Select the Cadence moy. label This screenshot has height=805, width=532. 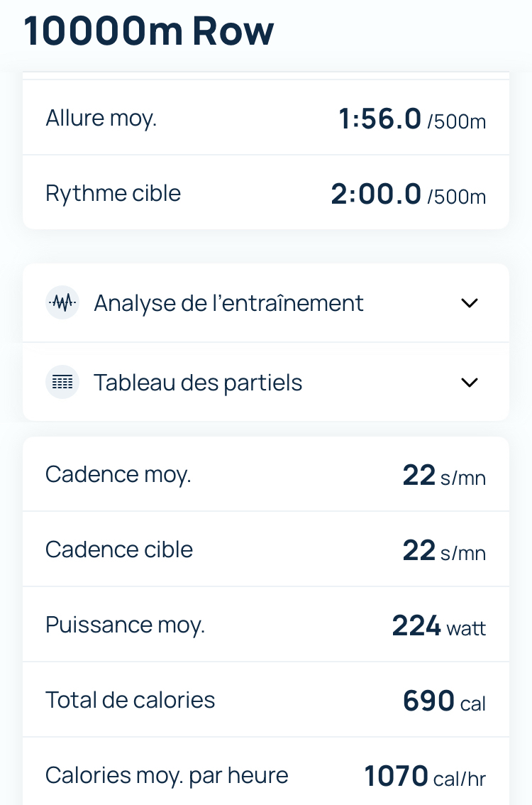[x=118, y=474]
